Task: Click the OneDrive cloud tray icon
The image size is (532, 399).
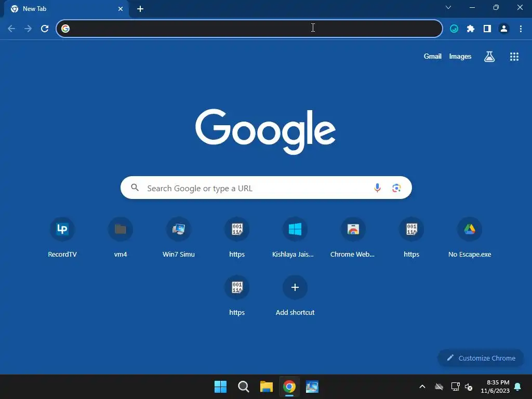Action: pyautogui.click(x=438, y=387)
